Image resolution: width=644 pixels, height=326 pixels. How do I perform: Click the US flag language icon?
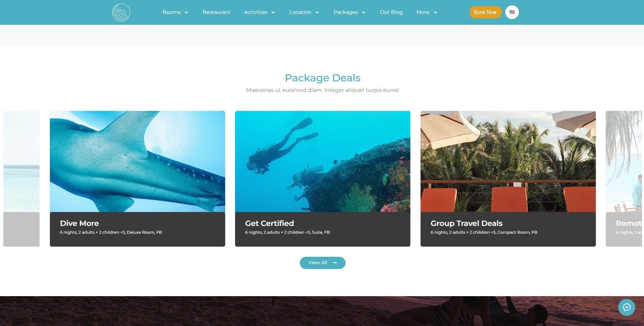[x=512, y=12]
